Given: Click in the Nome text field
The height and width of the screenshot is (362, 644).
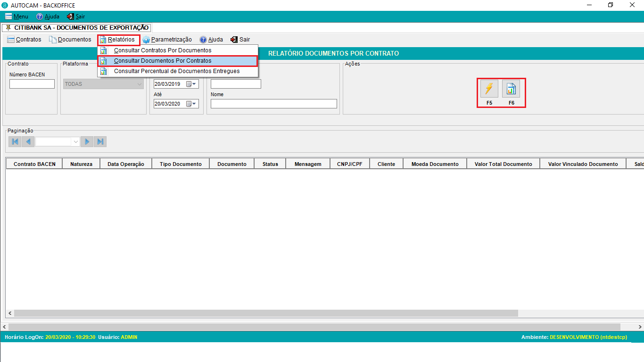Looking at the screenshot, I should pos(273,104).
